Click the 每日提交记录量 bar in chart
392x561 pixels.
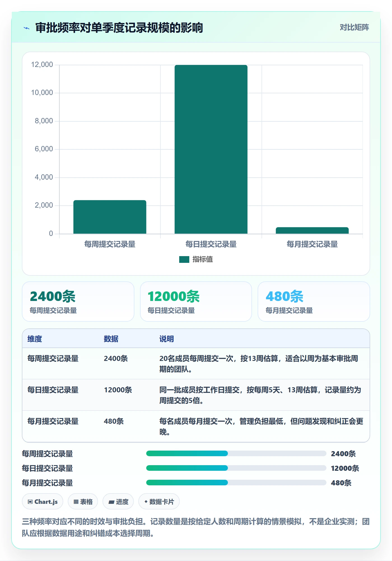click(211, 149)
